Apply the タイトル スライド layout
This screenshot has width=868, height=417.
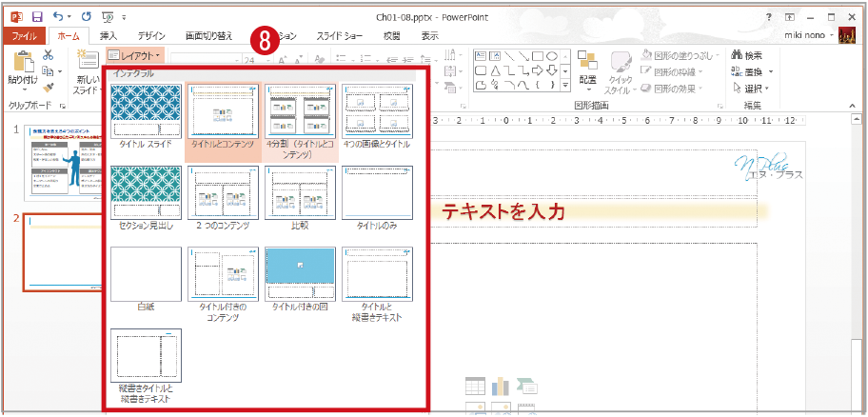(x=147, y=117)
